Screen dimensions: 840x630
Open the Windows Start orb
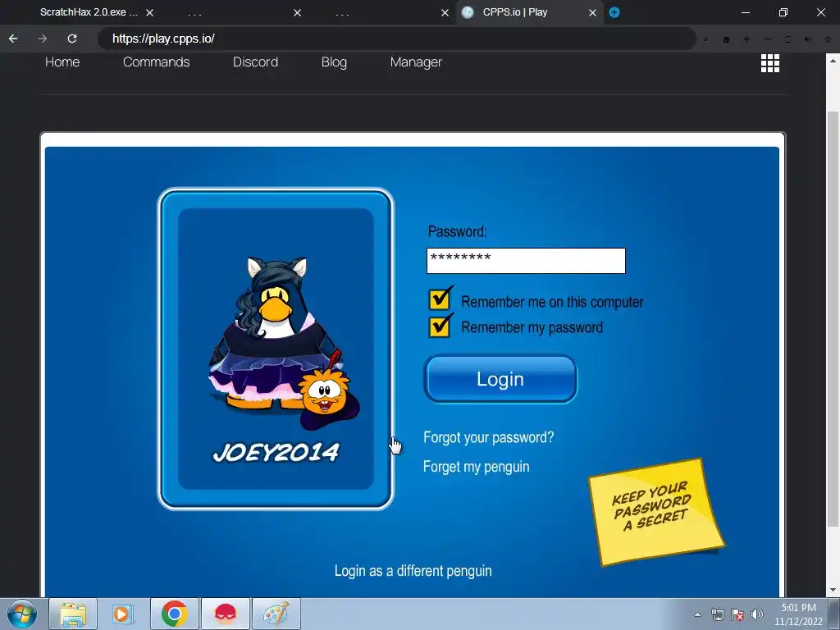[x=22, y=614]
